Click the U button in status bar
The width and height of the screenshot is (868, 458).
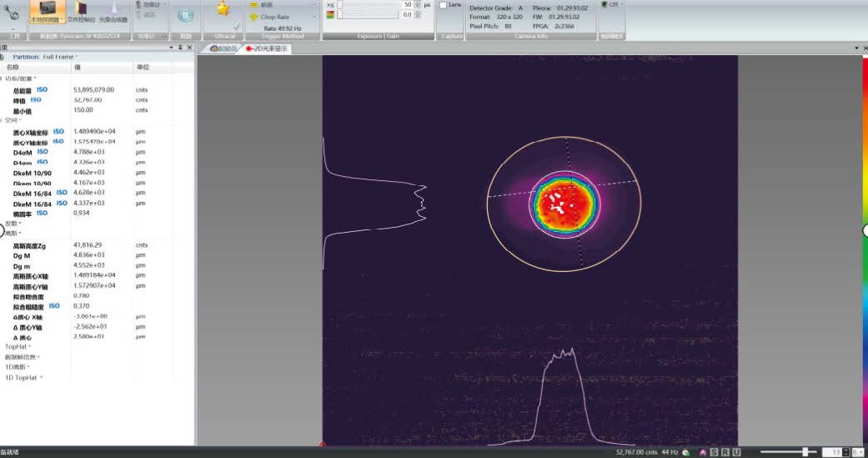click(736, 452)
